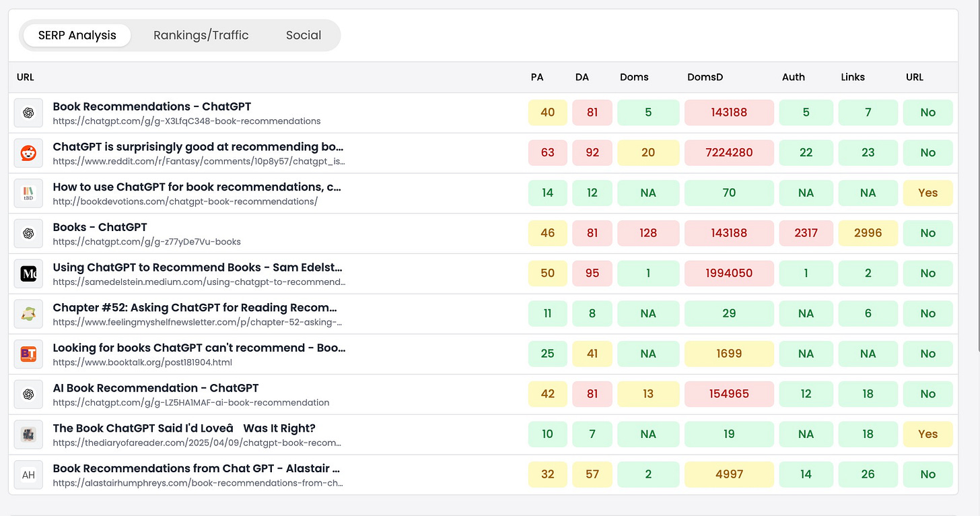Click the DA column header
Viewport: 980px width, 516px height.
[x=582, y=77]
